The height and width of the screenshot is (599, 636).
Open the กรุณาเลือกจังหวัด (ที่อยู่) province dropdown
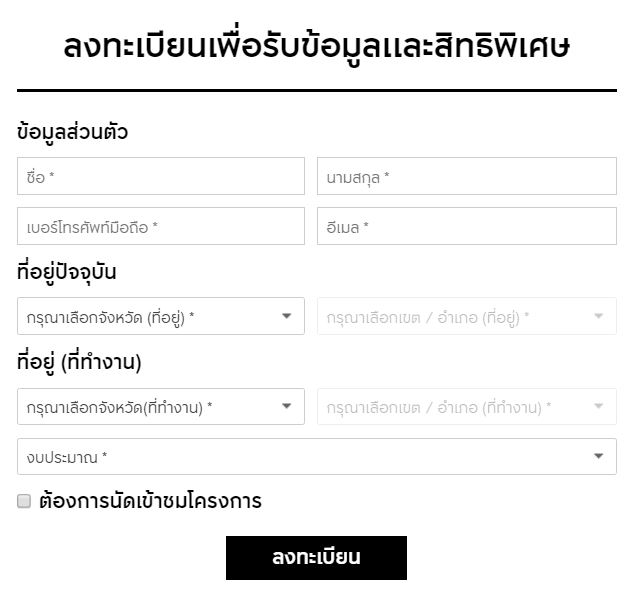pos(150,316)
